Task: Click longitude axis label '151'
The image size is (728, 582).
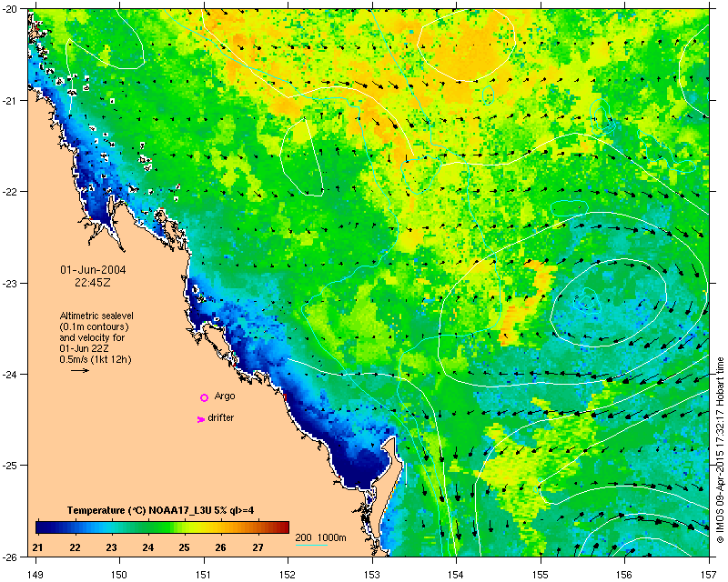Action: 204,575
